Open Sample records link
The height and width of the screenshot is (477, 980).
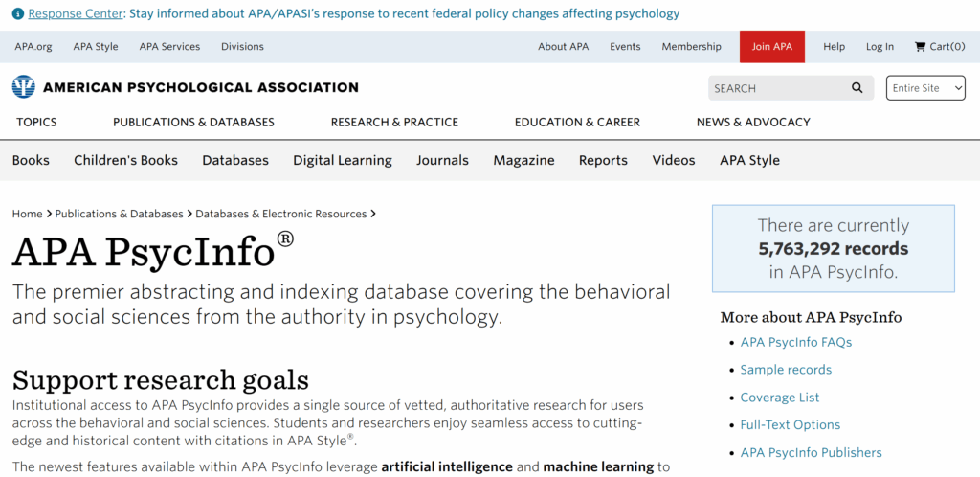click(x=786, y=370)
